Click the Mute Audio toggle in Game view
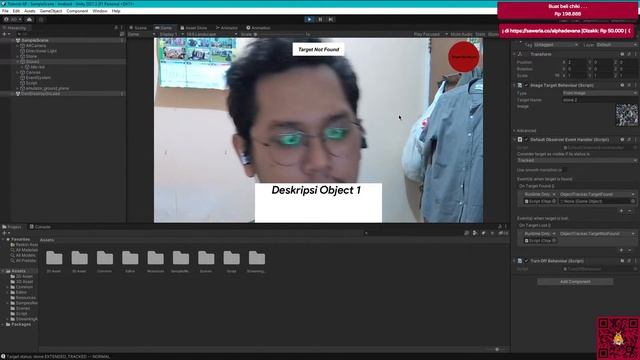Screen dimensions: 640x360 (461, 34)
